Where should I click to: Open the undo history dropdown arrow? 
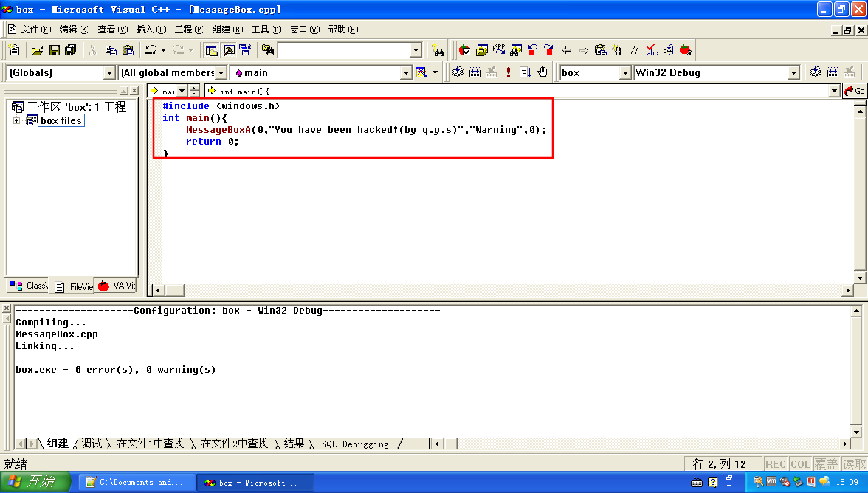point(163,50)
